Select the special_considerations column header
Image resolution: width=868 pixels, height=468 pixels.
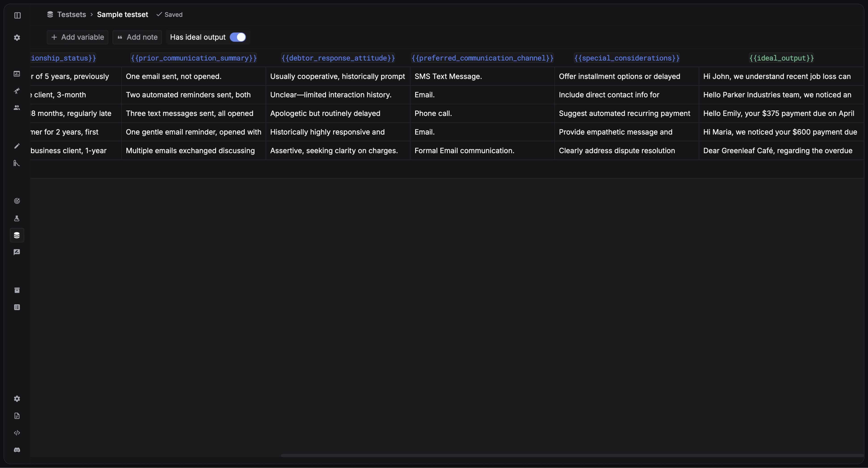tap(627, 58)
